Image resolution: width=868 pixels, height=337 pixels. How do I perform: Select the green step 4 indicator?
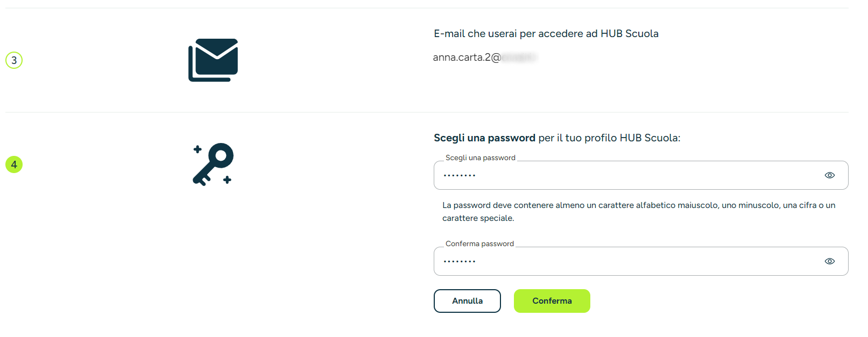(14, 164)
